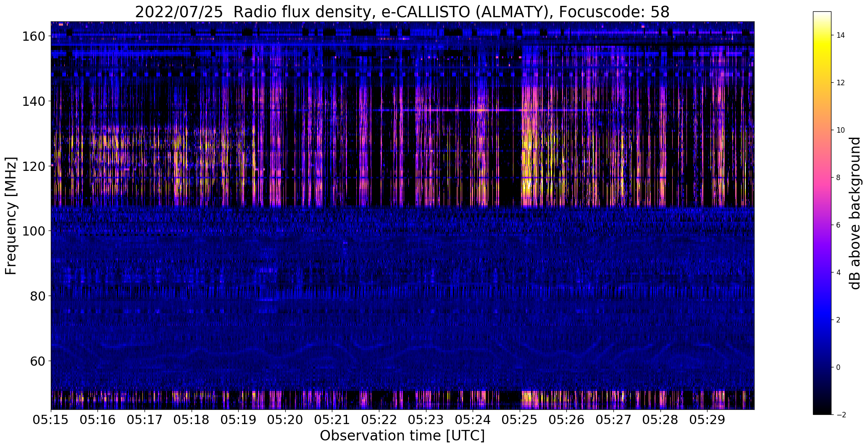This screenshot has width=868, height=448.
Task: Click the 05:29 time tick label
Action: pyautogui.click(x=707, y=420)
